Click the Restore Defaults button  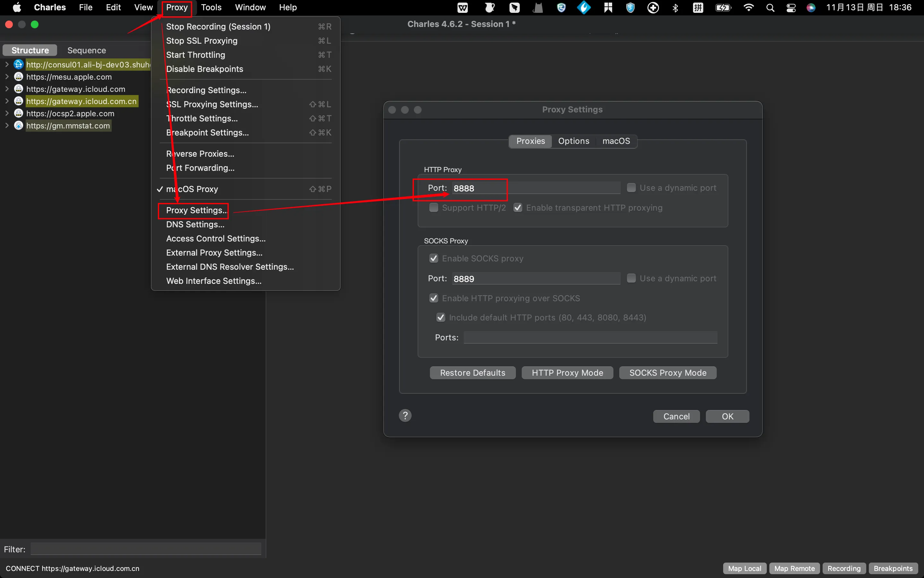click(x=472, y=373)
